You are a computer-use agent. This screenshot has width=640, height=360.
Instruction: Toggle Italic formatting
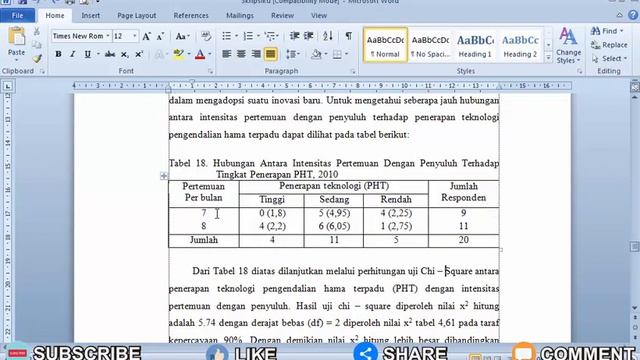tap(73, 54)
